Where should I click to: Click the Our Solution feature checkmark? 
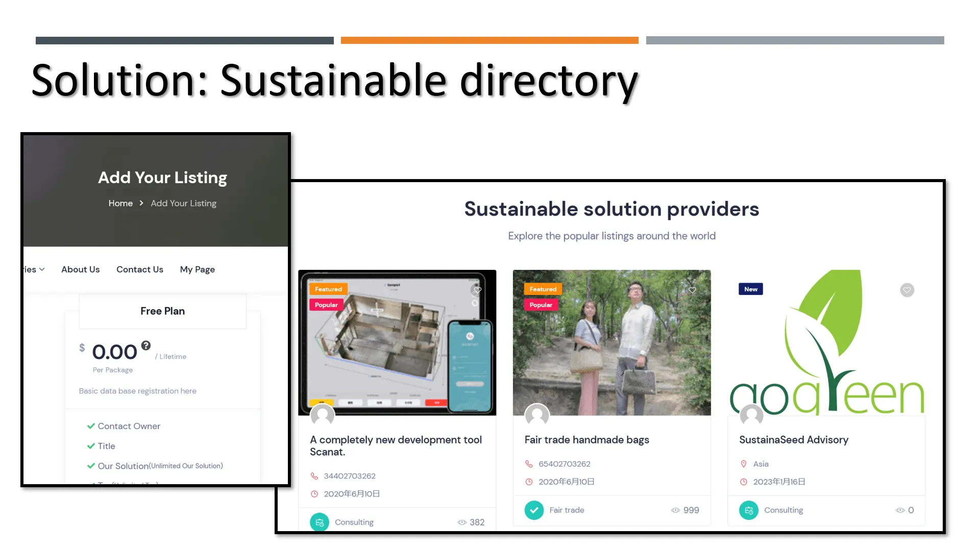pos(91,466)
